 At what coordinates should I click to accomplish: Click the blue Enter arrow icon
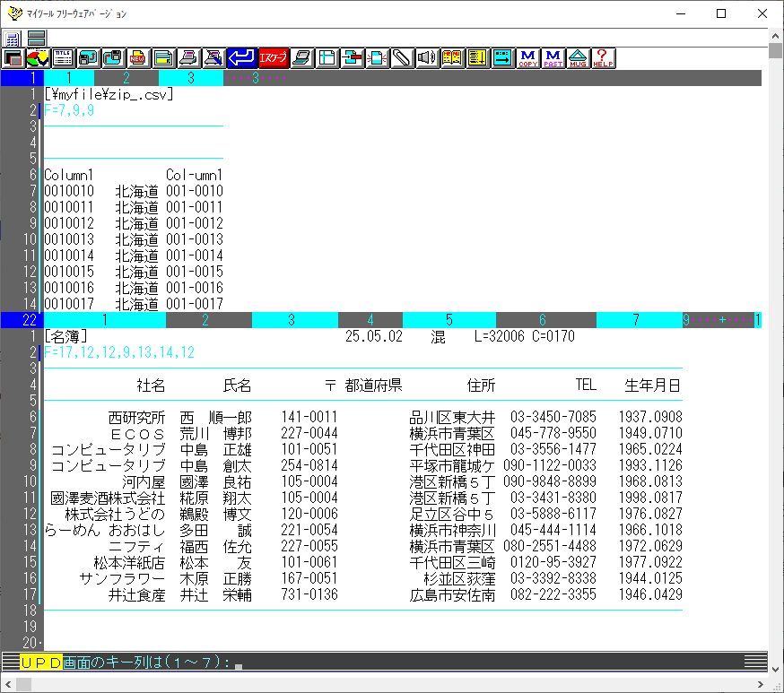pos(240,58)
